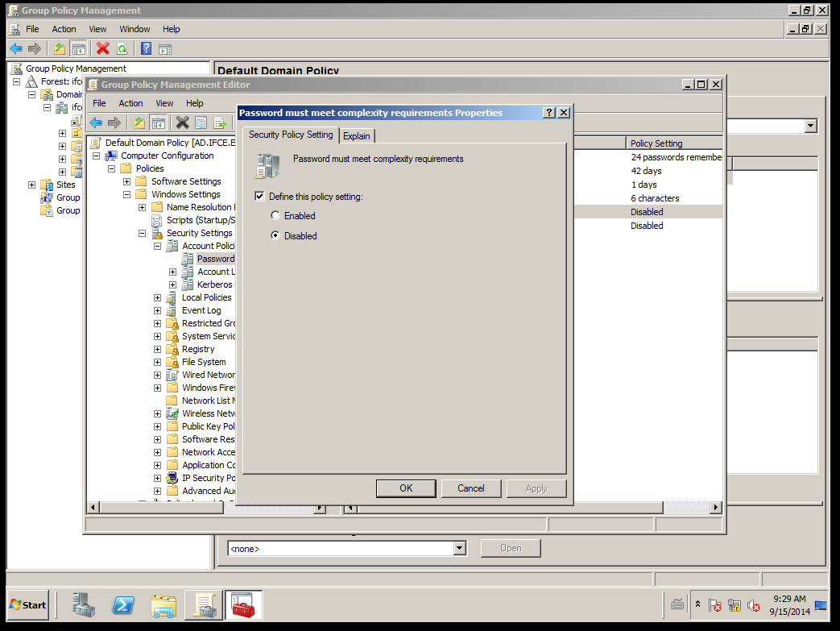
Task: Toggle console tree icon in Group Policy Management toolbar
Action: tap(78, 49)
